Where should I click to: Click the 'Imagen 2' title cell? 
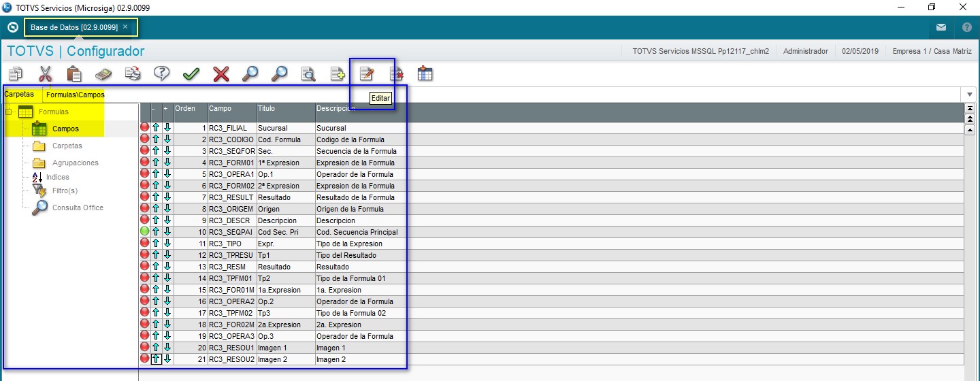tap(285, 359)
